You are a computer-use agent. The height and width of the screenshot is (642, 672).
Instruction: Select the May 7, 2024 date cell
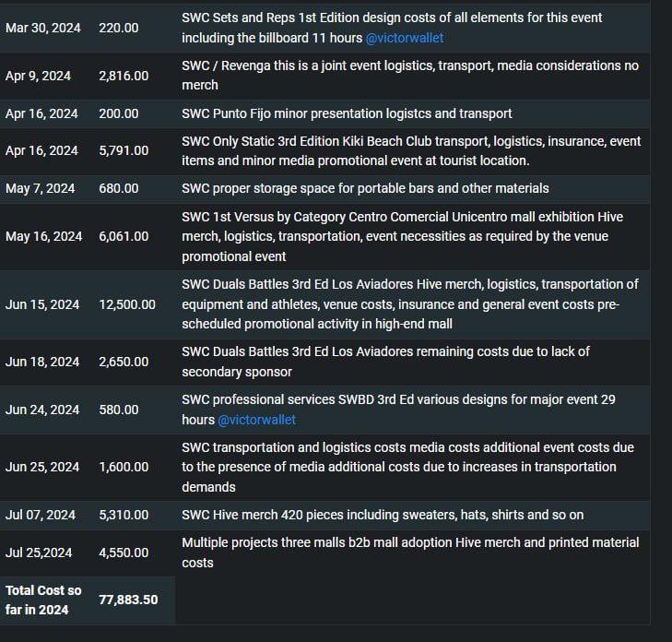click(x=40, y=188)
